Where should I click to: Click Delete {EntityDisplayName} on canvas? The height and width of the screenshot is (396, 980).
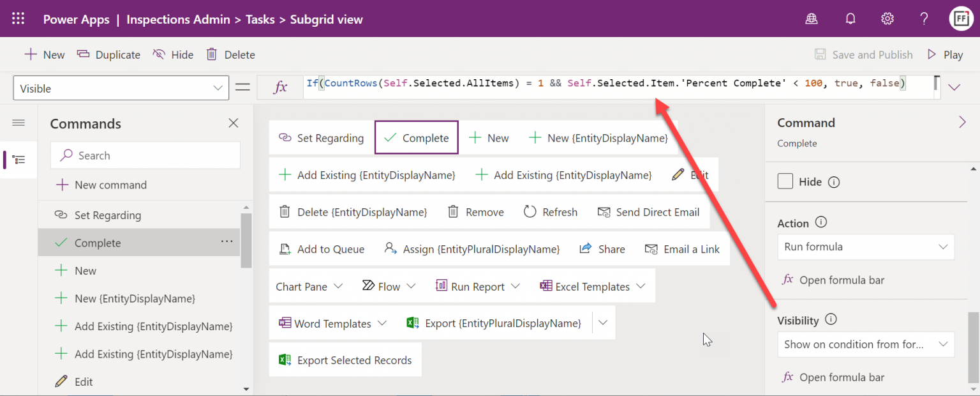353,212
